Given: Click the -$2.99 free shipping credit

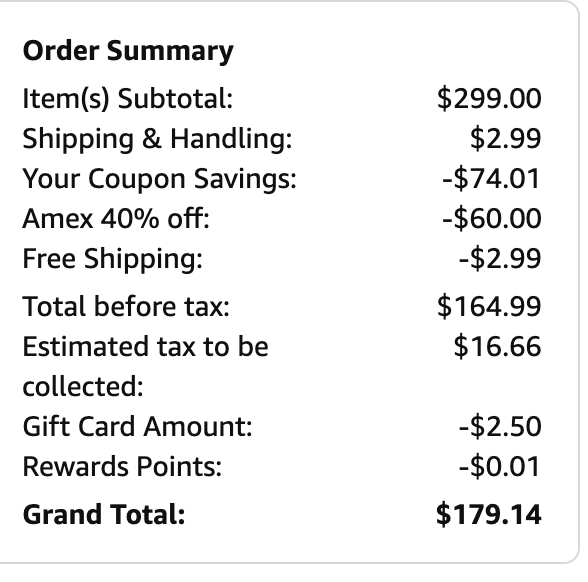Looking at the screenshot, I should point(500,259).
